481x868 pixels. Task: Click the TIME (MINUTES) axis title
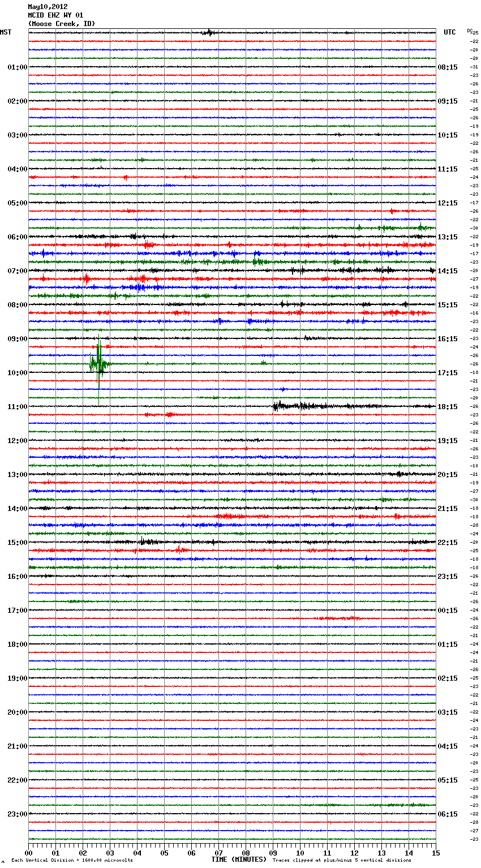coord(239,860)
